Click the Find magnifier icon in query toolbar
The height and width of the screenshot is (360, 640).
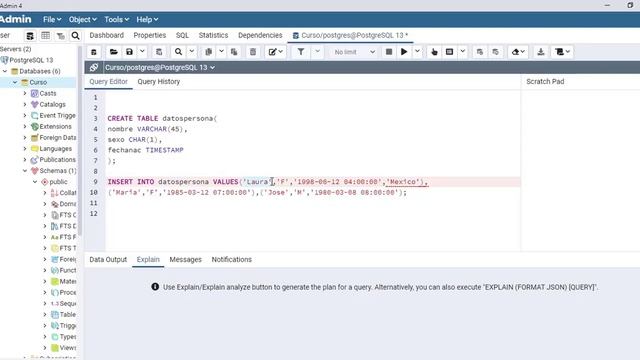click(x=178, y=52)
